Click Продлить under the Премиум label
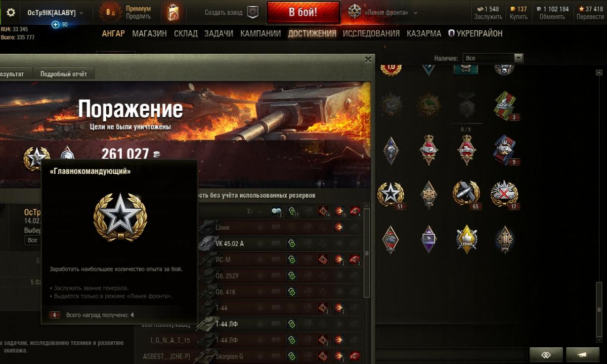This screenshot has width=607, height=364. pyautogui.click(x=138, y=16)
